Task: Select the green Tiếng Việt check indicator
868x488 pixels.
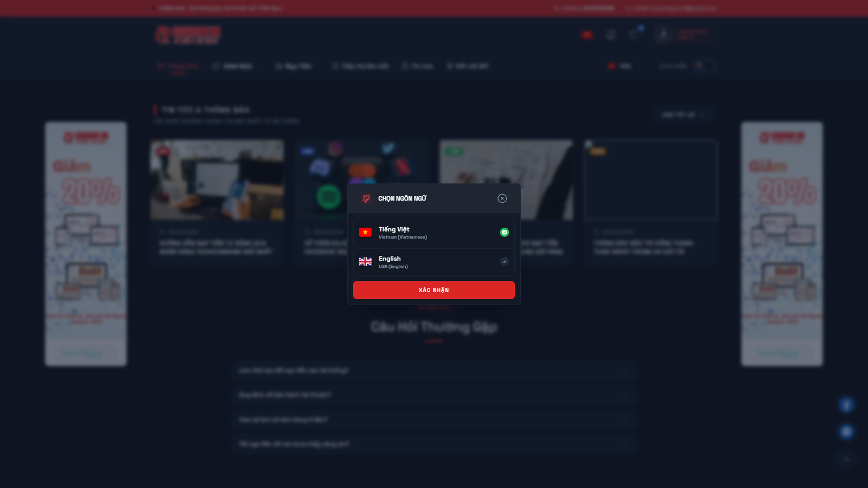Action: (504, 232)
